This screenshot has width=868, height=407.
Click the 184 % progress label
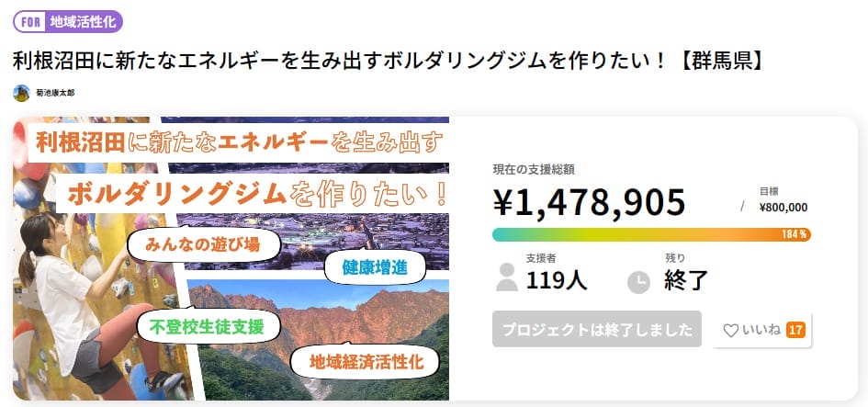click(x=795, y=234)
